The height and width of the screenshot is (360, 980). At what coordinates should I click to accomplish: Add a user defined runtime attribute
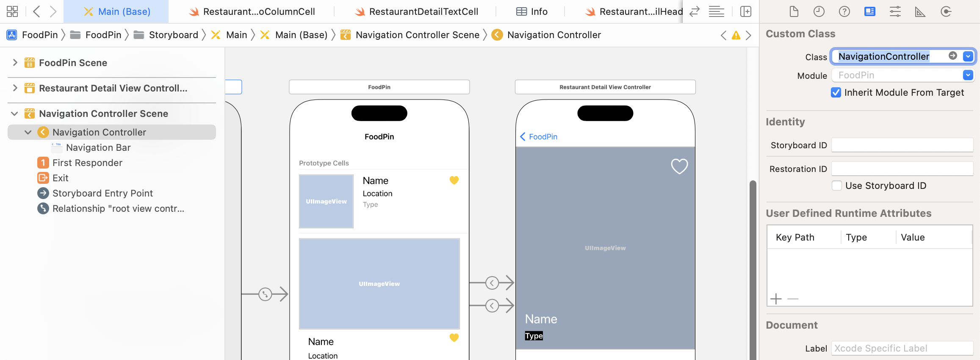(x=776, y=299)
